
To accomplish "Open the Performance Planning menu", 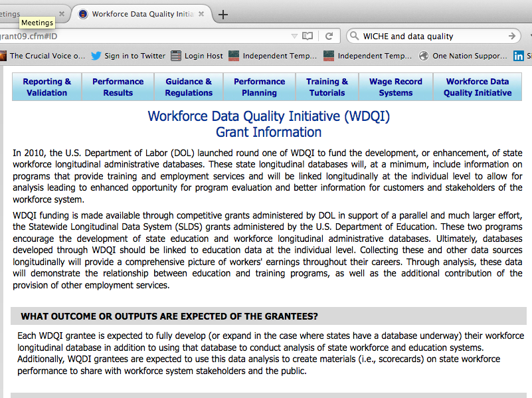I will tap(260, 87).
